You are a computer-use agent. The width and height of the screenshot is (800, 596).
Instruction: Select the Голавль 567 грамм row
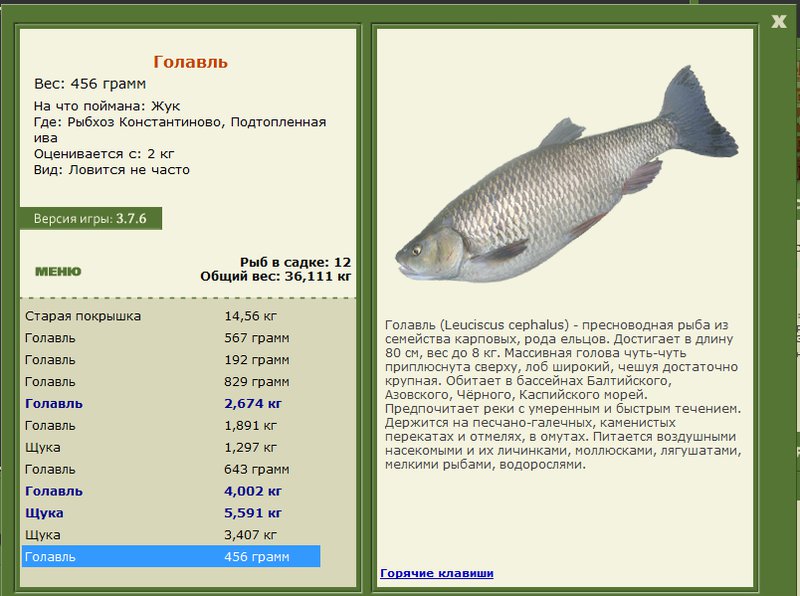(x=171, y=338)
